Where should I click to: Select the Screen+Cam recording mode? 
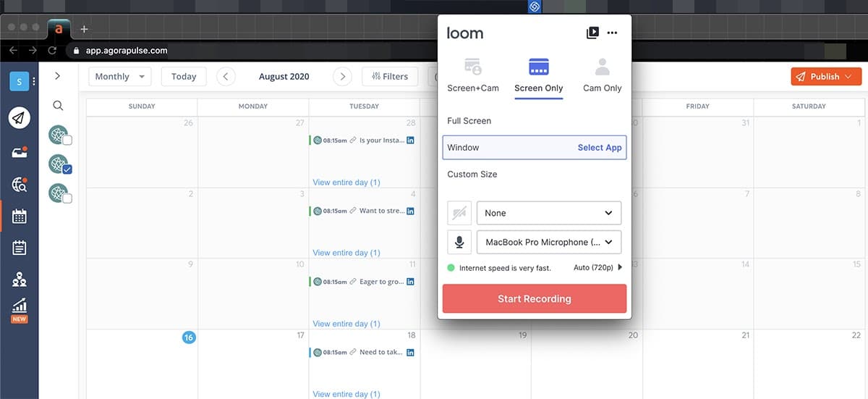click(x=473, y=75)
